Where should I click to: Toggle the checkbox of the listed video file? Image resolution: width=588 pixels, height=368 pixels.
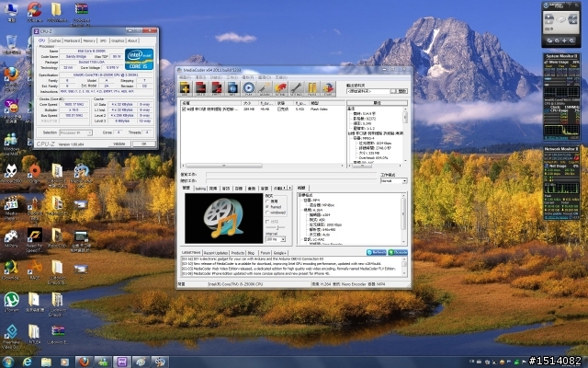pyautogui.click(x=184, y=109)
